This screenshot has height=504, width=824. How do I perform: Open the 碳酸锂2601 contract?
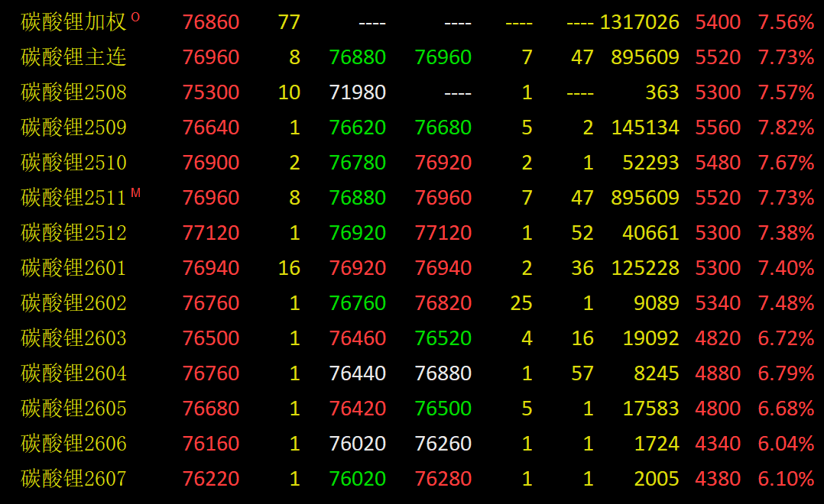tap(73, 268)
